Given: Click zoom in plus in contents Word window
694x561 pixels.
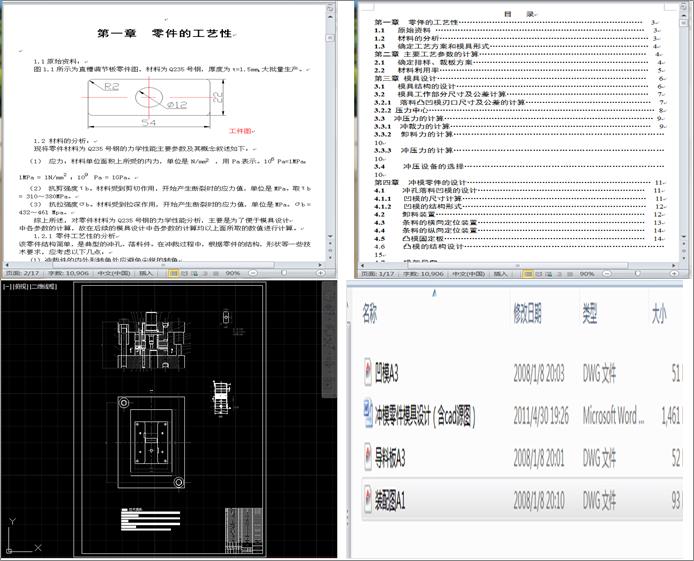Looking at the screenshot, I should (674, 274).
